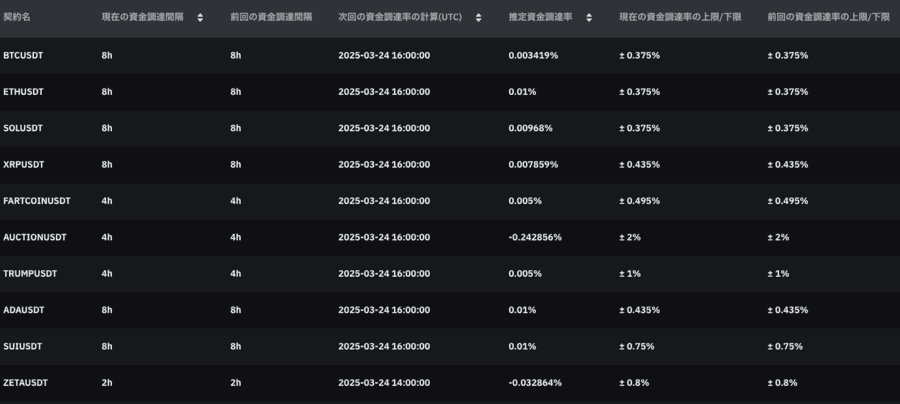Screen dimensions: 900x404
Task: Select the TRUMPUSDT contract name
Action: click(30, 274)
